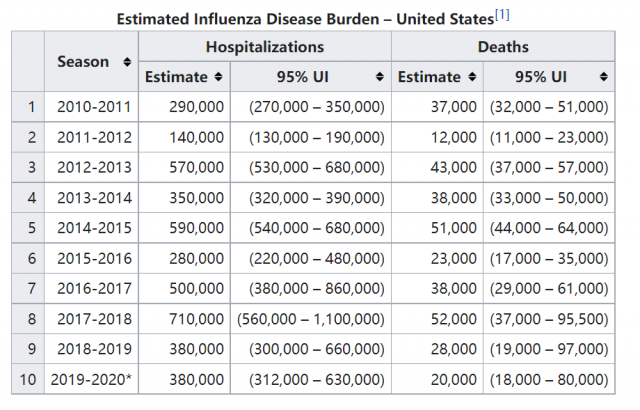Image resolution: width=640 pixels, height=410 pixels.
Task: Click sort arrows beside Hospitalizations Estimate
Action: coord(219,77)
